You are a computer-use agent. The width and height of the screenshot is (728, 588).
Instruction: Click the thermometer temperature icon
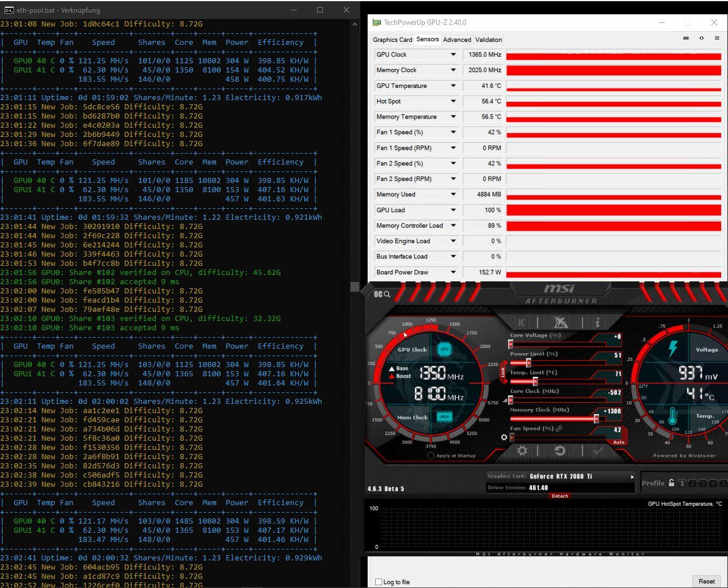pyautogui.click(x=672, y=416)
